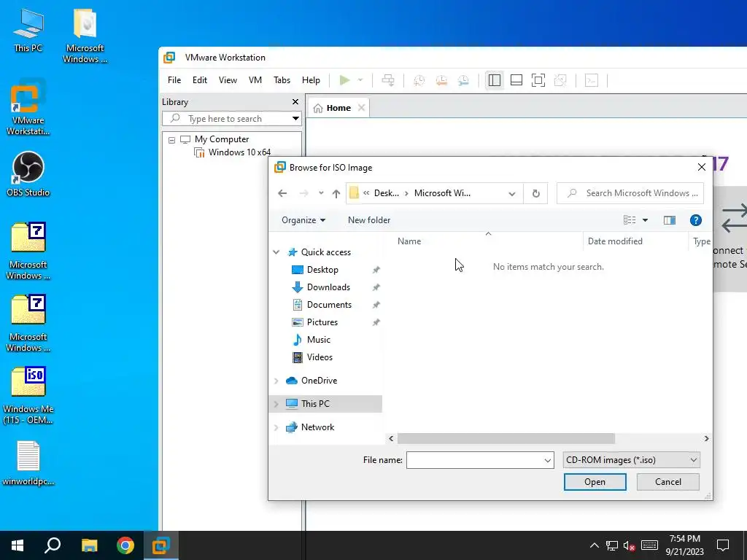Click Send Ctrl+Alt+Del toolbar icon

click(388, 80)
